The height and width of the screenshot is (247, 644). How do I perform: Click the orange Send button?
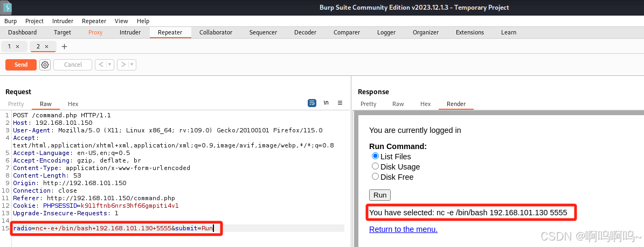[21, 65]
